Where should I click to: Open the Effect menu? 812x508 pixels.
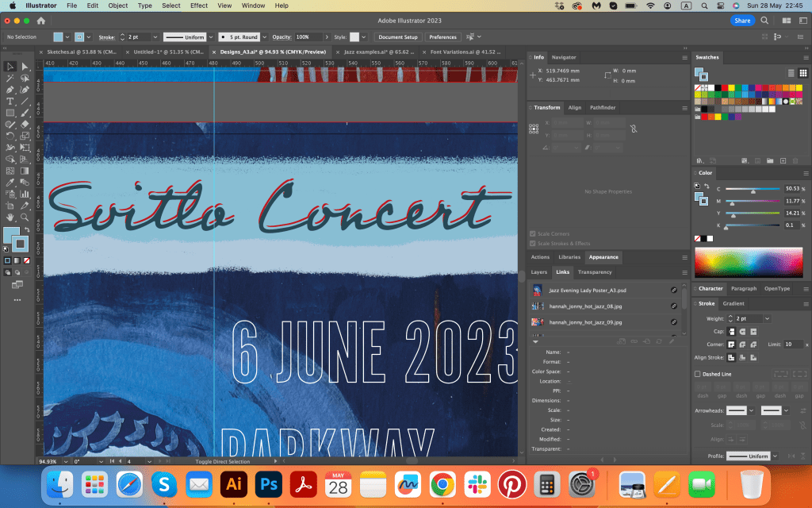pyautogui.click(x=199, y=6)
